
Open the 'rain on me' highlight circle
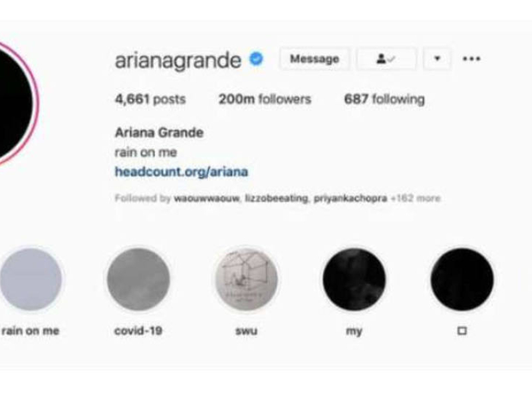coord(31,279)
